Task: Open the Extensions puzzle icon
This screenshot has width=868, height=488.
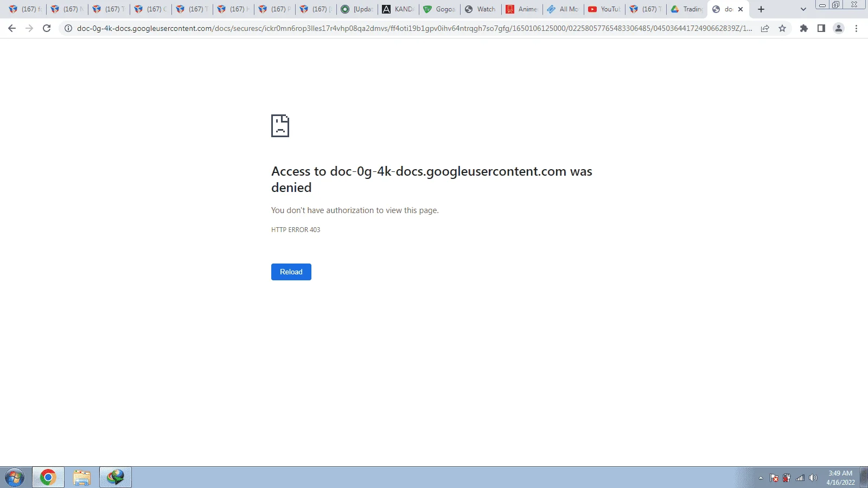Action: pyautogui.click(x=804, y=28)
